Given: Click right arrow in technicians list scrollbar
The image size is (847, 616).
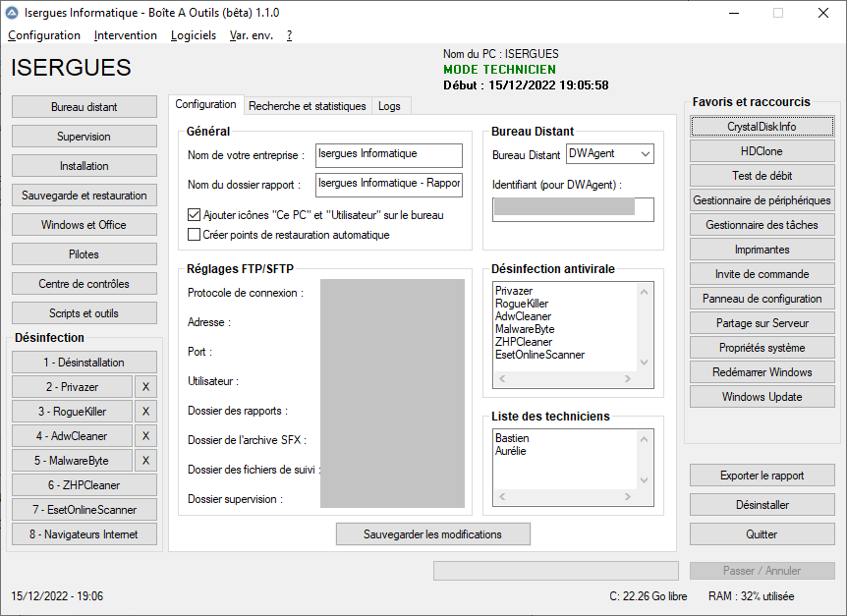Looking at the screenshot, I should [x=628, y=497].
